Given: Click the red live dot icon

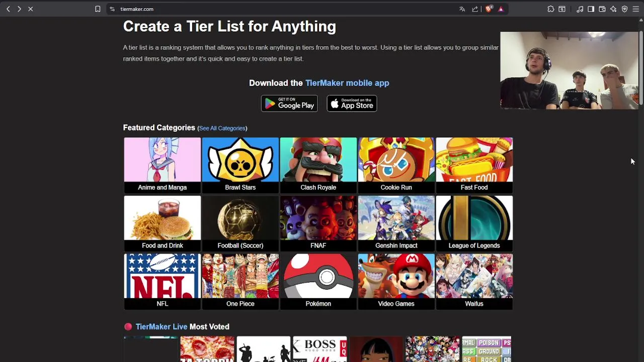Looking at the screenshot, I should [128, 327].
